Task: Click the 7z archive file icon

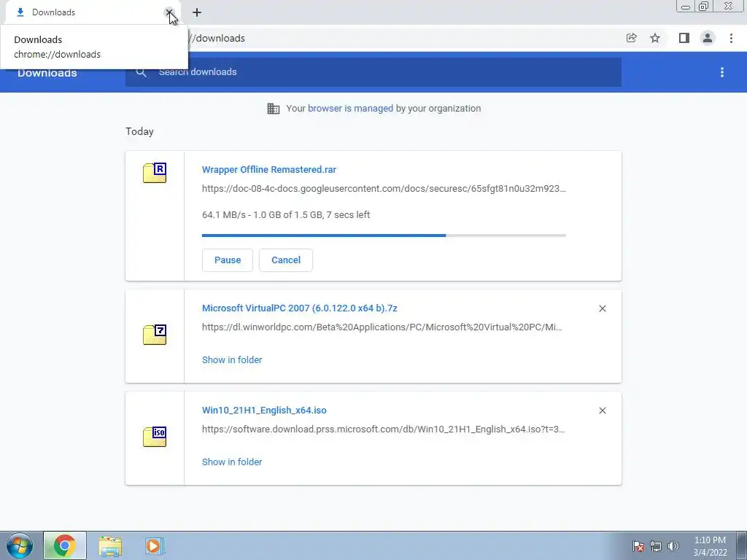Action: point(155,335)
